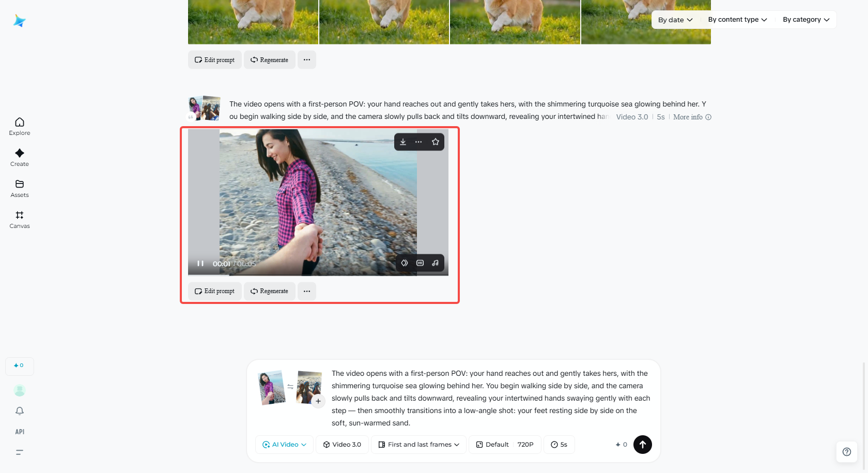Open the Explore page
This screenshot has height=473, width=868.
[x=20, y=126]
